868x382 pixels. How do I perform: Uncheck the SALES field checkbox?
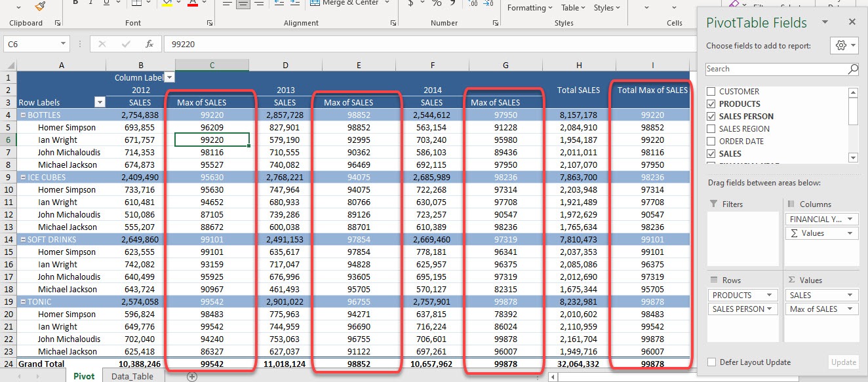tap(711, 154)
